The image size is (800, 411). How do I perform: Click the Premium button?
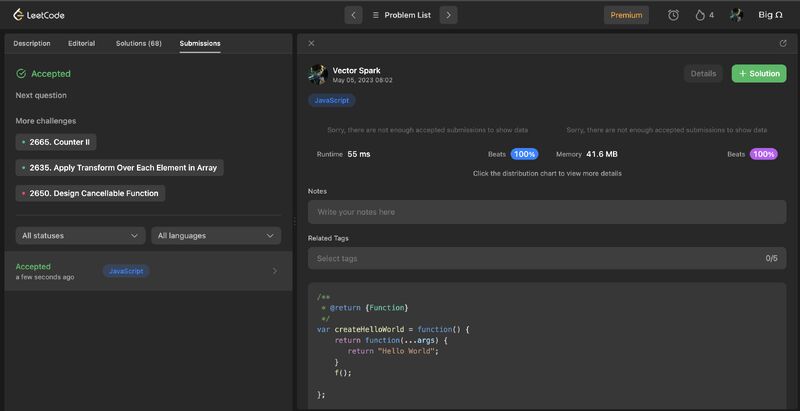coord(626,15)
